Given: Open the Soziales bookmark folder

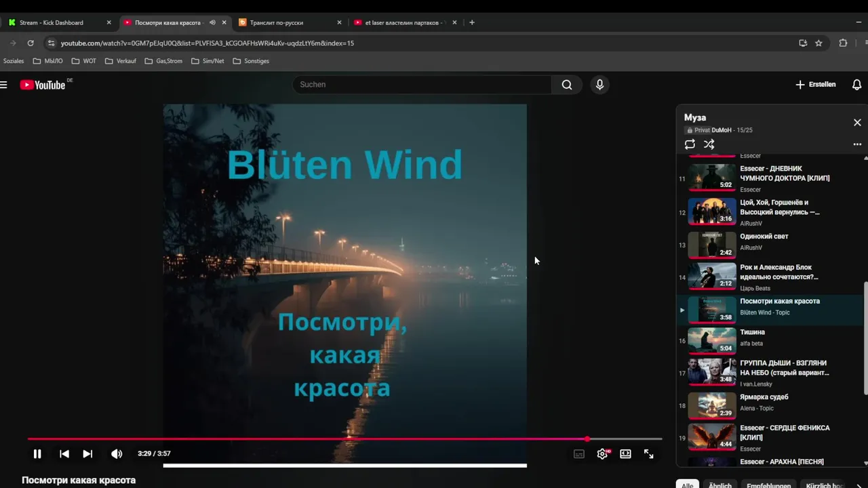Looking at the screenshot, I should pos(14,61).
